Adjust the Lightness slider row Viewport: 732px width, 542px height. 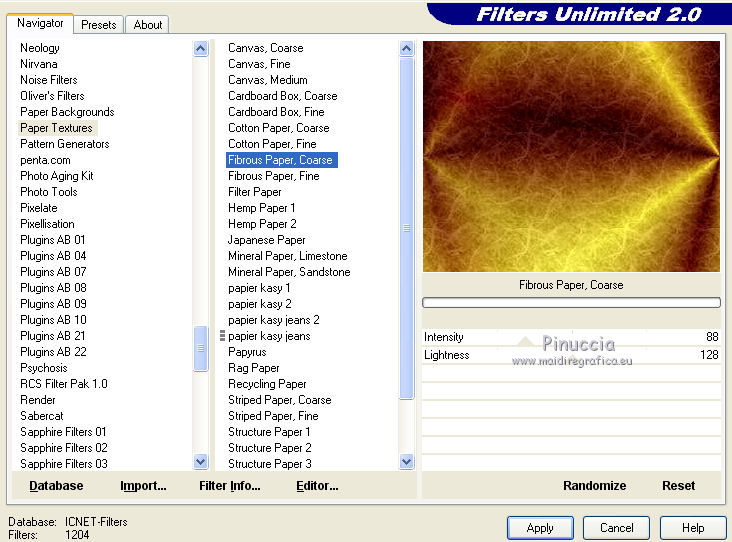571,355
